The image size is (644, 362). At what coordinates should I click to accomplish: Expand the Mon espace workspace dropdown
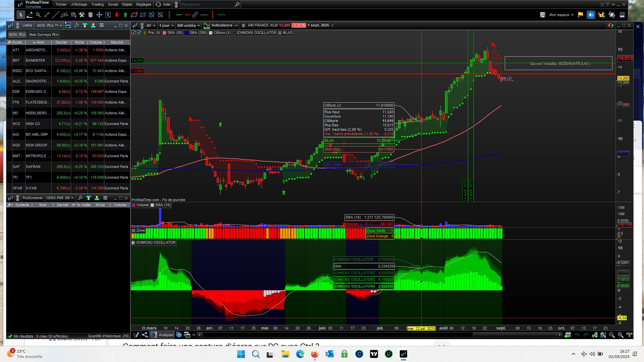561,15
